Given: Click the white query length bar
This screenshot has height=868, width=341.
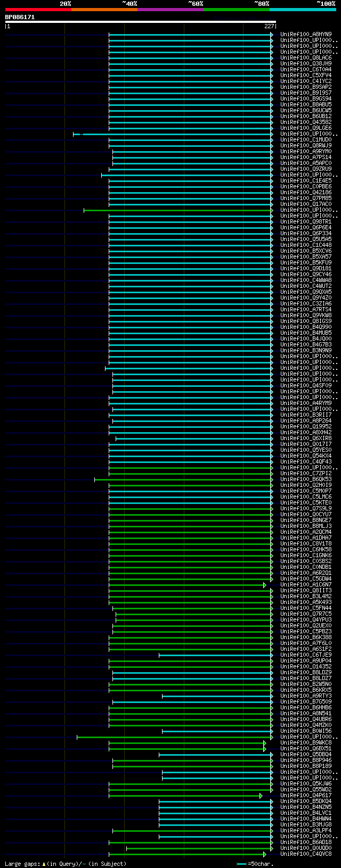Looking at the screenshot, I should 141,22.
